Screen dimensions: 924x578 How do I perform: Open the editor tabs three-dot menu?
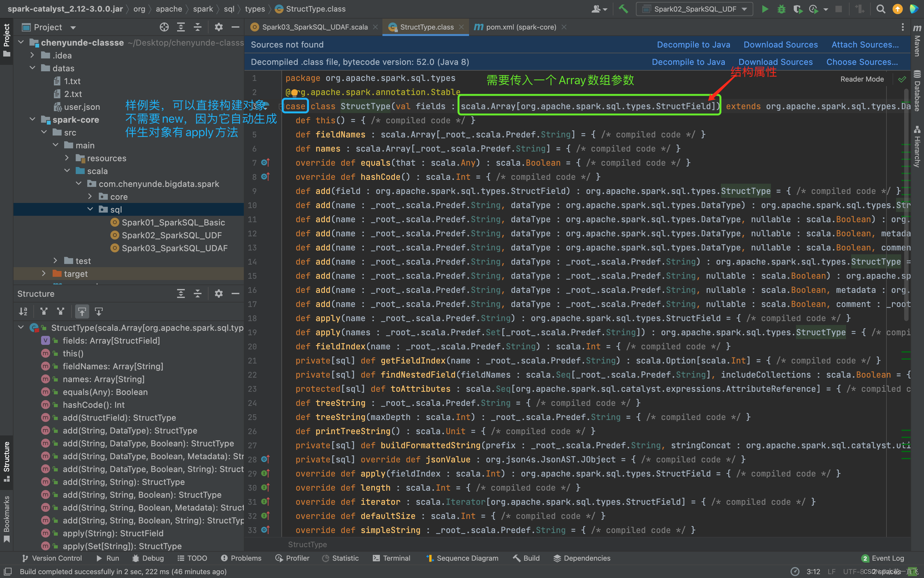pyautogui.click(x=903, y=27)
